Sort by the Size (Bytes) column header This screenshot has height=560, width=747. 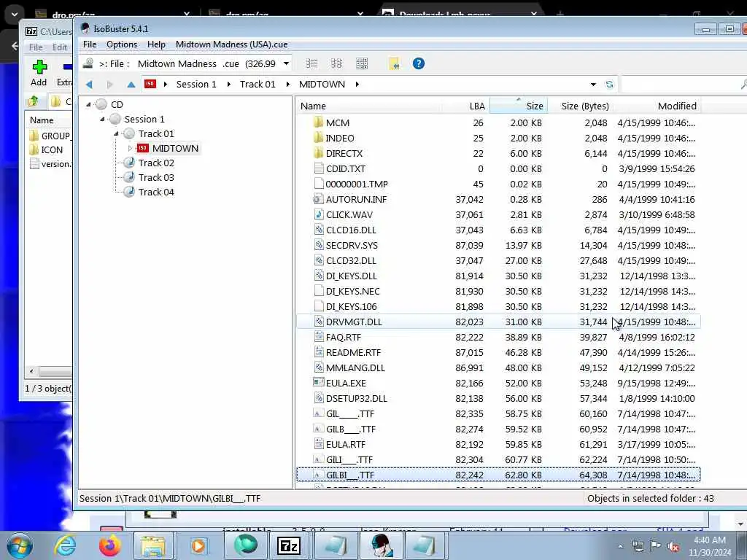click(581, 106)
